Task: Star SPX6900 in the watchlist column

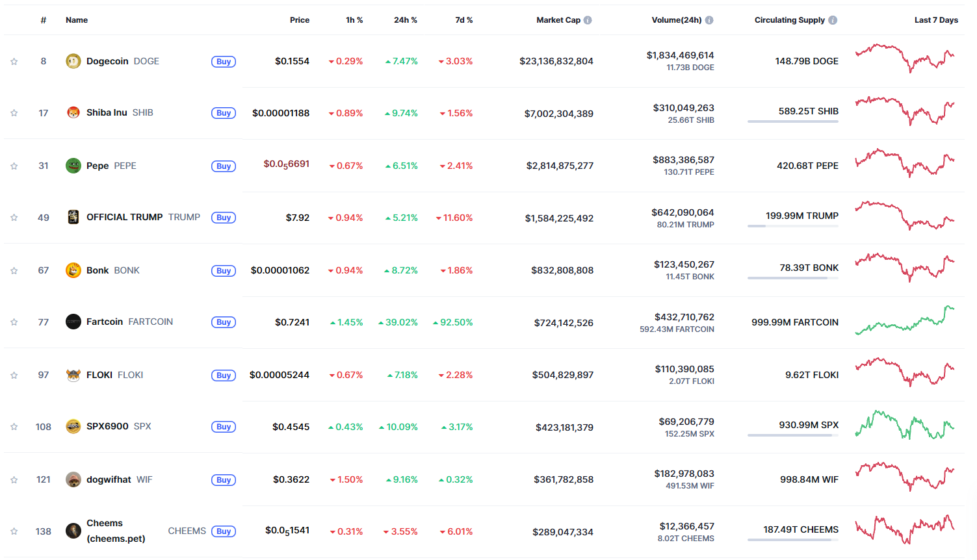Action: 14,427
